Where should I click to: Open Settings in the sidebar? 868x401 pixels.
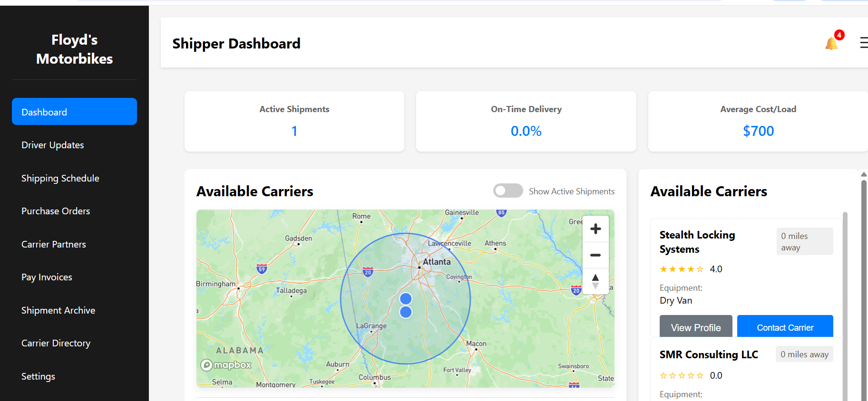[38, 376]
